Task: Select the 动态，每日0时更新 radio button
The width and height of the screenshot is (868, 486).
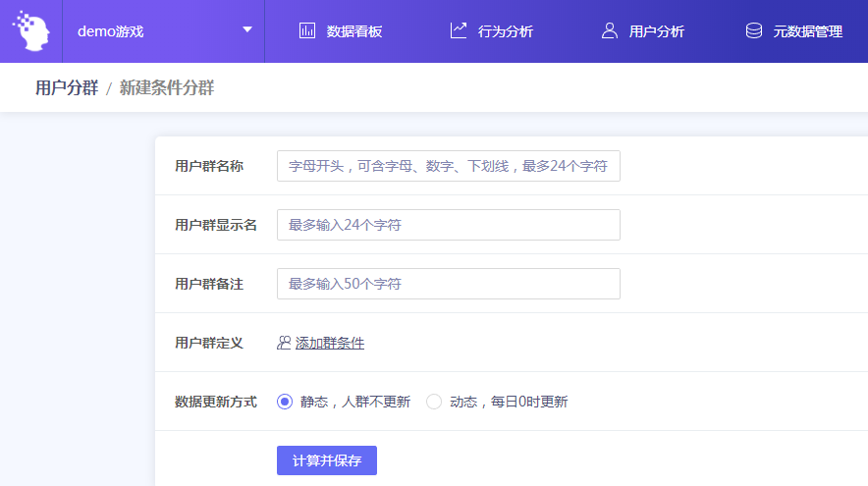Action: pos(434,402)
